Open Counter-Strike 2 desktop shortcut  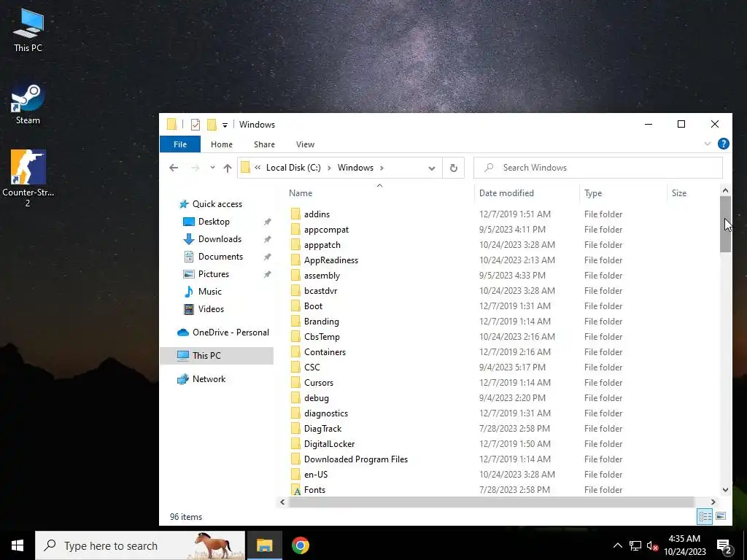(x=28, y=178)
